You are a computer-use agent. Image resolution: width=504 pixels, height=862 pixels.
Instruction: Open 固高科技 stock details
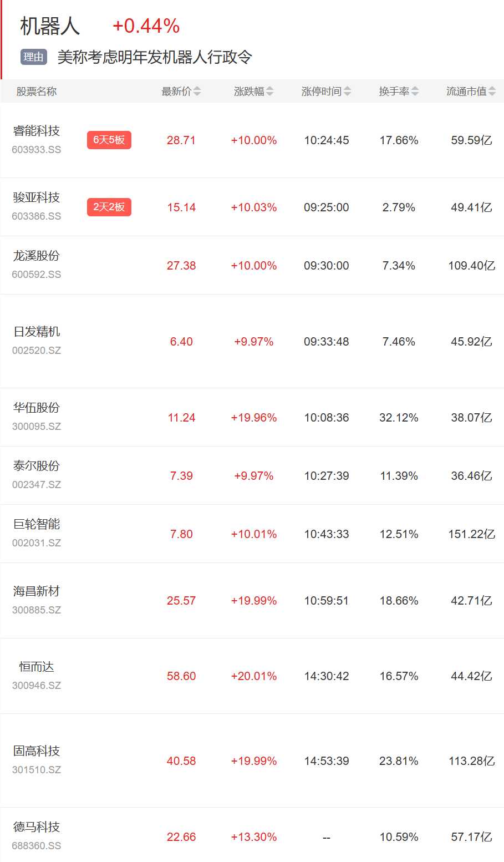37,751
